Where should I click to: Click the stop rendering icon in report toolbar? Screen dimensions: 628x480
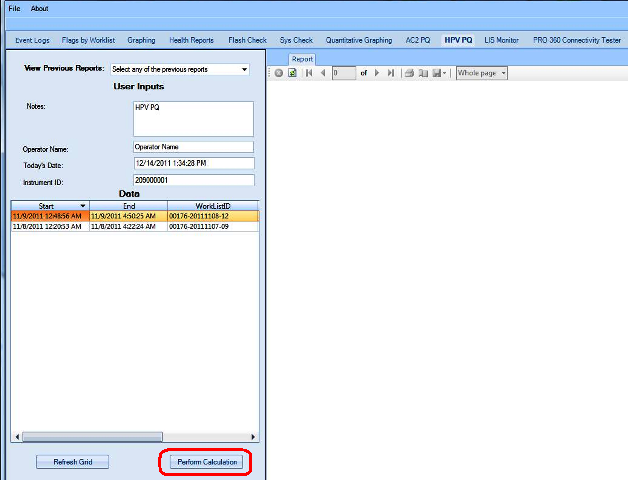pyautogui.click(x=279, y=74)
